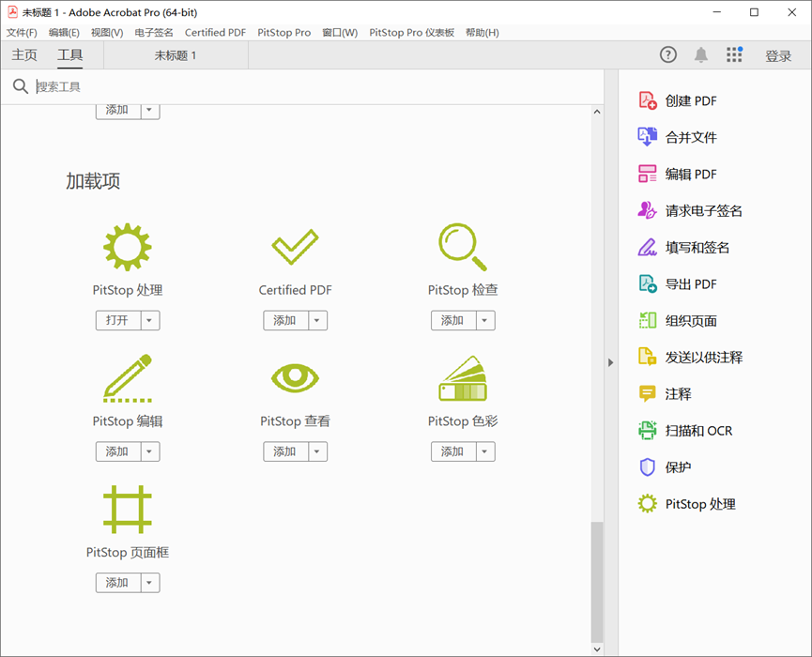Click the scrollbar down arrow in tools list
The height and width of the screenshot is (657, 812).
click(x=597, y=649)
